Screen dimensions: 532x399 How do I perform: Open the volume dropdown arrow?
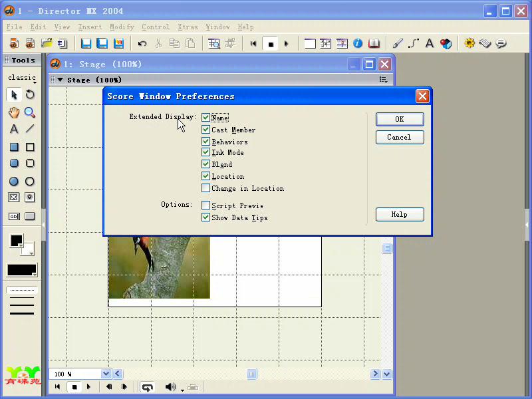182,390
